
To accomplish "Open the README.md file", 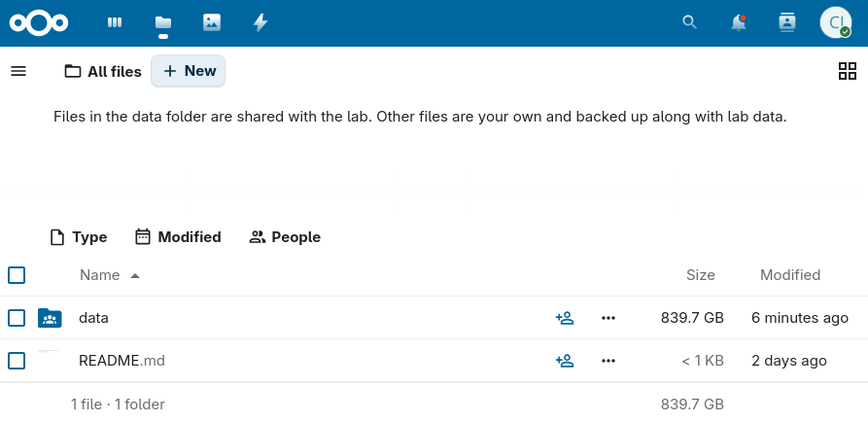I will click(122, 361).
